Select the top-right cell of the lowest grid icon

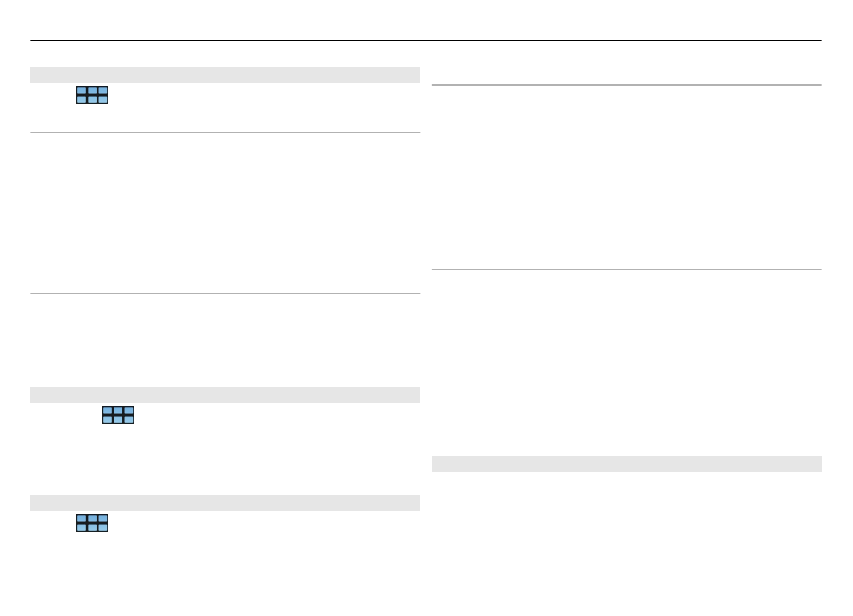[103, 519]
